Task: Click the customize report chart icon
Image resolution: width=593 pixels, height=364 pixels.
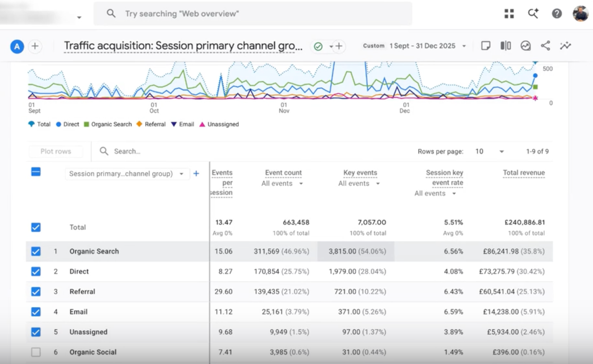Action: point(526,46)
